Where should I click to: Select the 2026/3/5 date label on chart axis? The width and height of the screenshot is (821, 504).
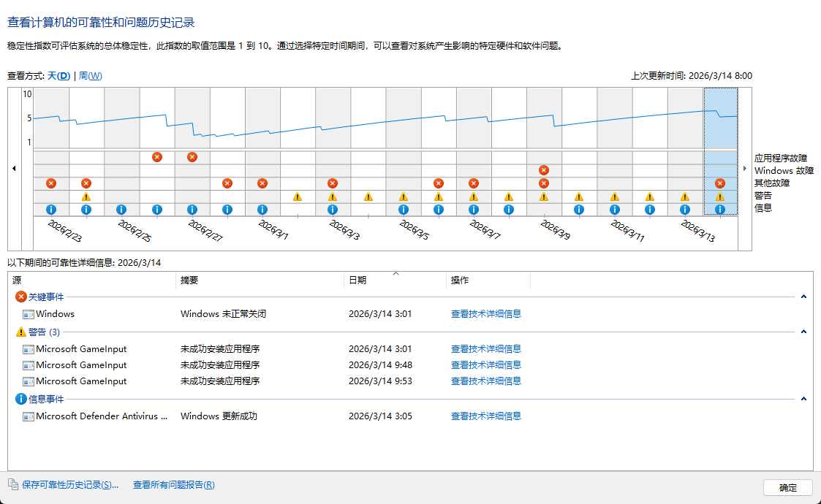(x=415, y=230)
